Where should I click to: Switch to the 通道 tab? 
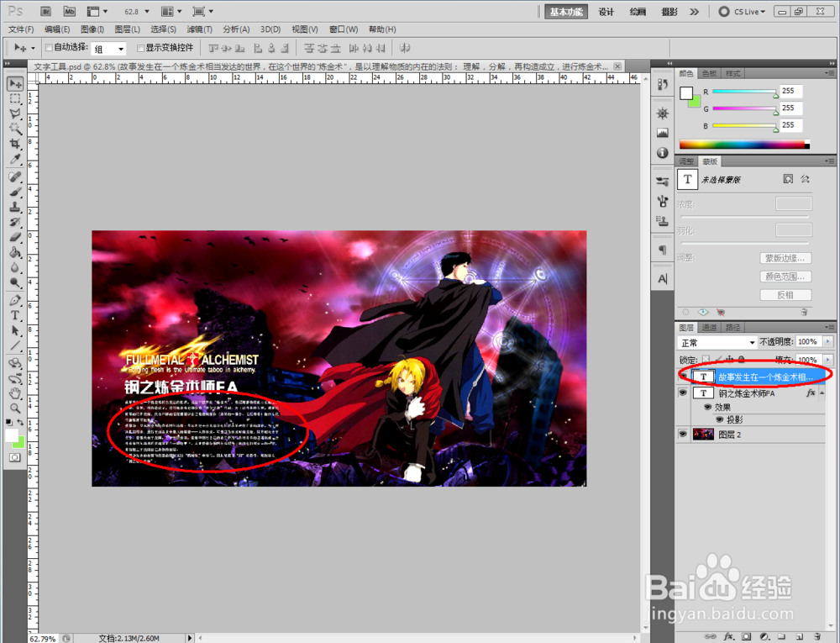[x=709, y=328]
